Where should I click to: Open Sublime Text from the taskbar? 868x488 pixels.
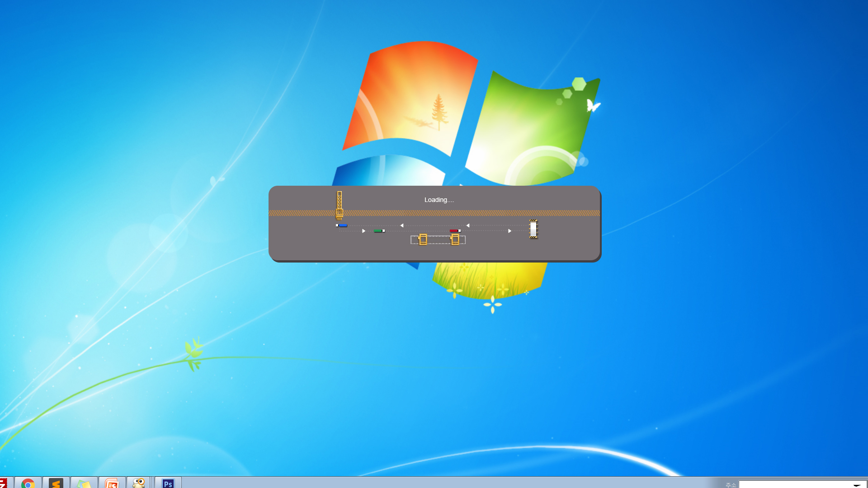pos(56,483)
